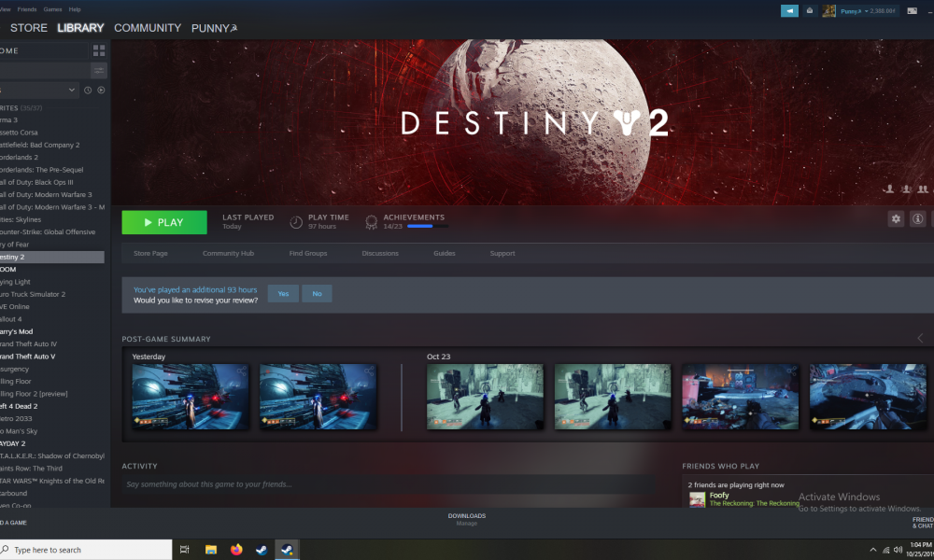Open the inbox envelope icon

pos(810,10)
